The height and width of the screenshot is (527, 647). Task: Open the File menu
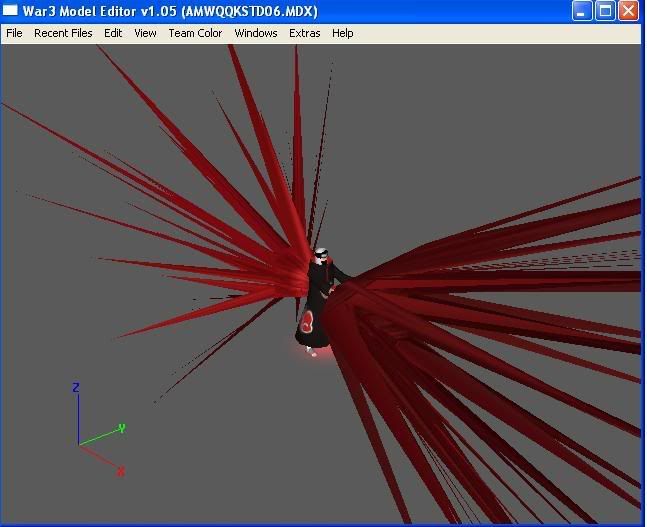(x=14, y=33)
